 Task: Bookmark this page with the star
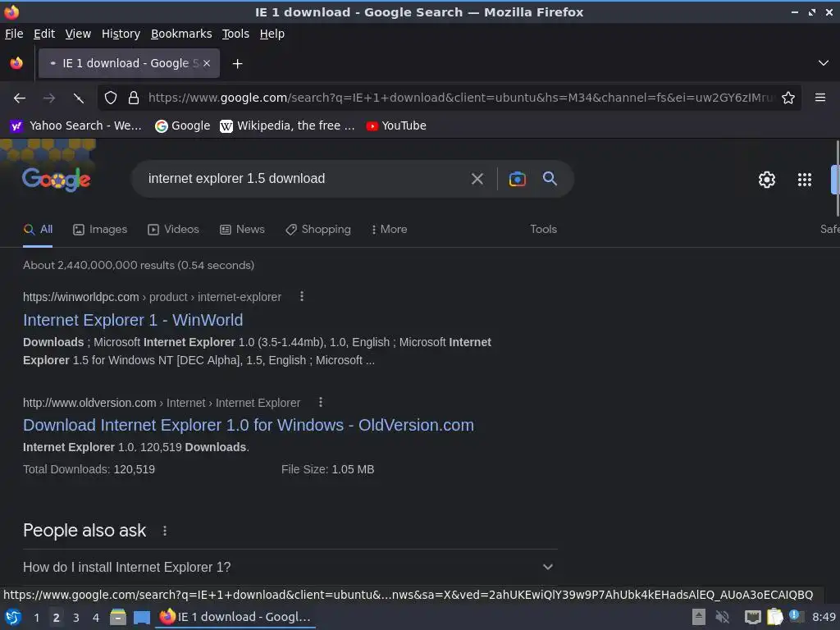[x=788, y=98]
